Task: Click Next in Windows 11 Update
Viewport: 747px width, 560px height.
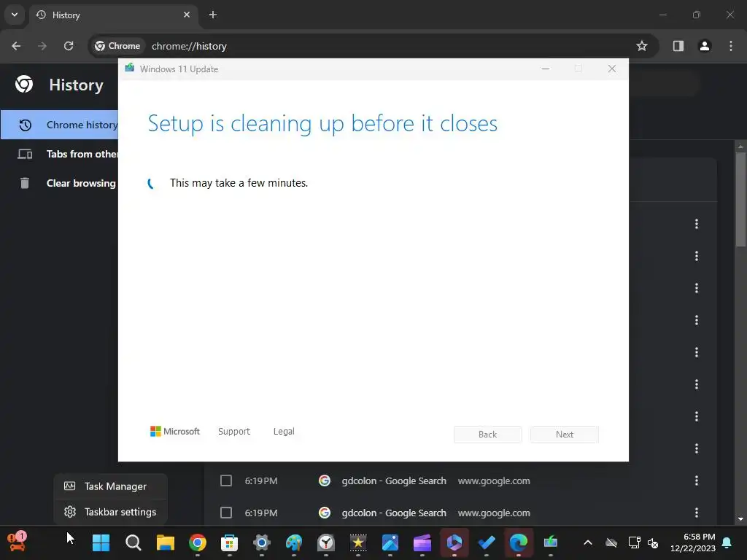Action: (x=565, y=435)
